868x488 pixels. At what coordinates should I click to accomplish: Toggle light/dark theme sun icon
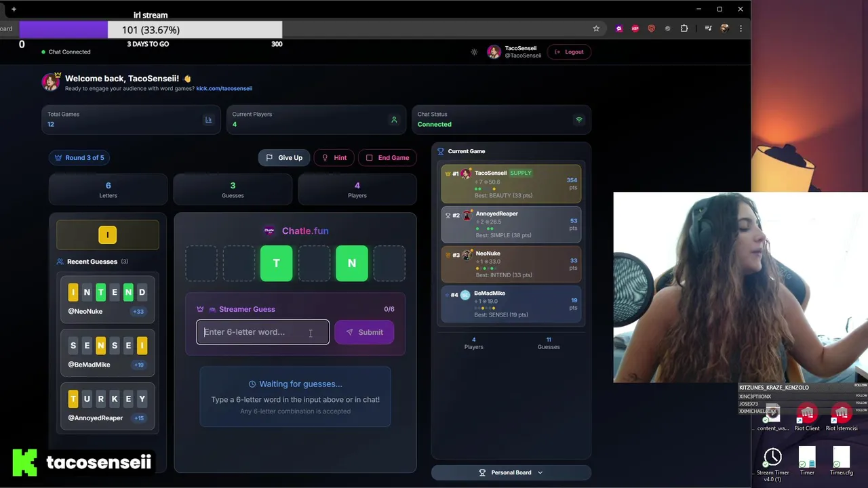coord(474,52)
